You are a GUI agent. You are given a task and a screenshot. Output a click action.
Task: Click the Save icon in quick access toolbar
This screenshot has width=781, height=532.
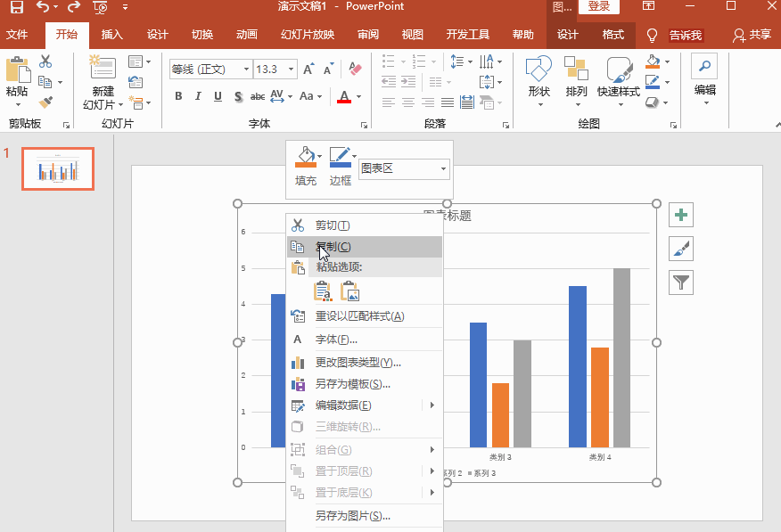click(x=16, y=7)
